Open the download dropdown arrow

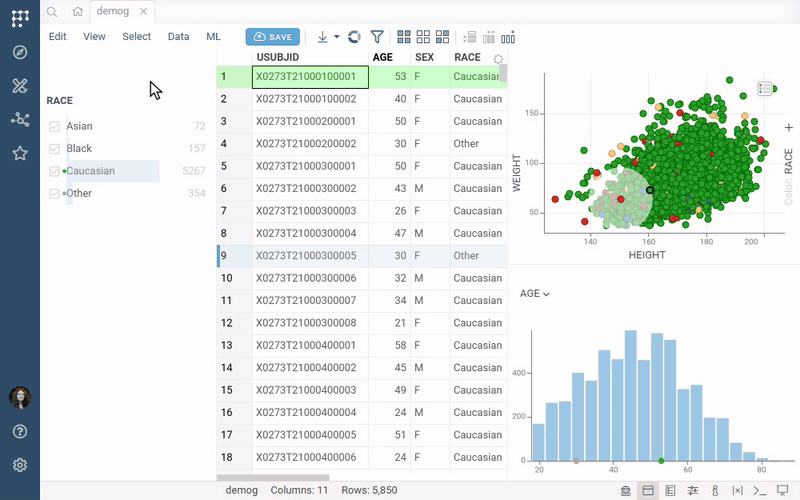(x=337, y=37)
